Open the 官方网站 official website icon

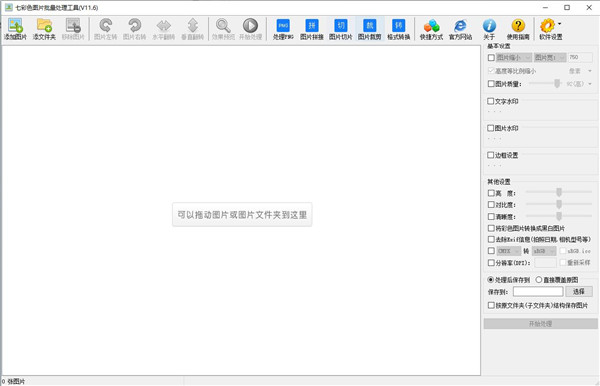[x=460, y=29]
